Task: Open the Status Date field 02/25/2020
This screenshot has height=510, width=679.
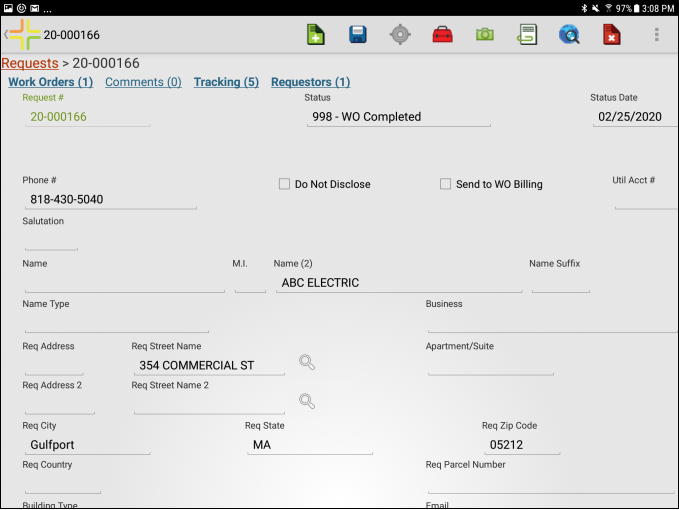Action: 635,117
